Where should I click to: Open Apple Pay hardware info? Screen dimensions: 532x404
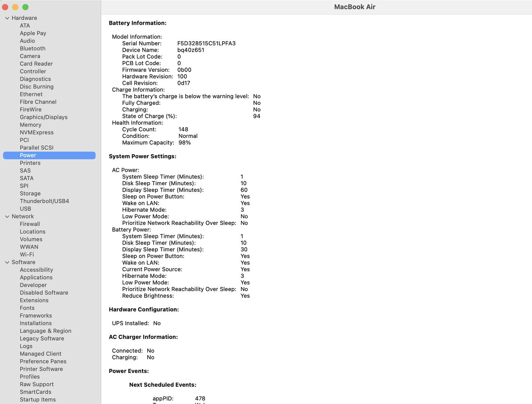point(33,33)
